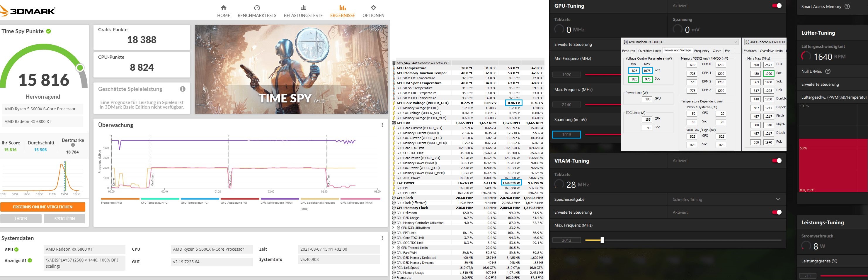The height and width of the screenshot is (280, 868).
Task: Select the 'GPU Core Voltage (VDDCR_GFX)' sensor row
Action: 468,103
